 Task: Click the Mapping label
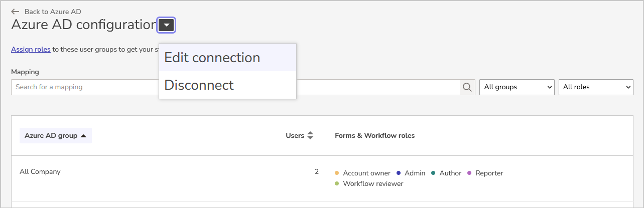pos(25,72)
